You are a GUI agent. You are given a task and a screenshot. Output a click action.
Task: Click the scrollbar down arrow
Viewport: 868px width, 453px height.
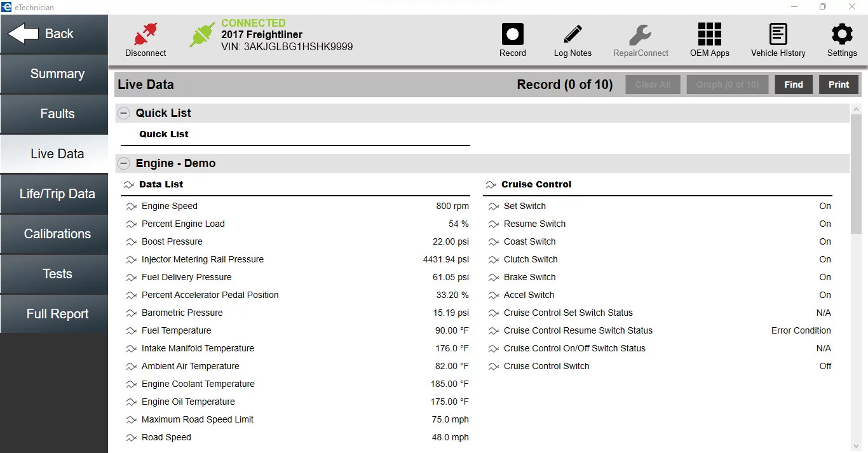coord(856,446)
